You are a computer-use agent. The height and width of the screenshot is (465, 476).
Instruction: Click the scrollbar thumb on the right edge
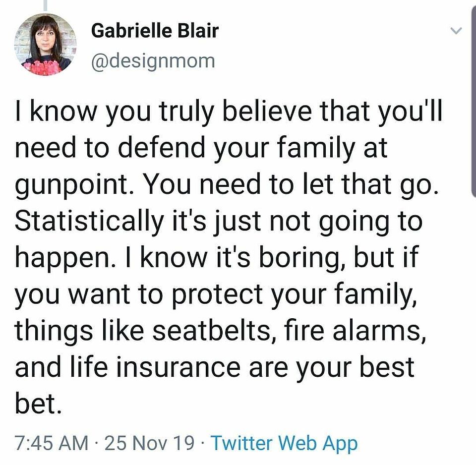coord(474,100)
